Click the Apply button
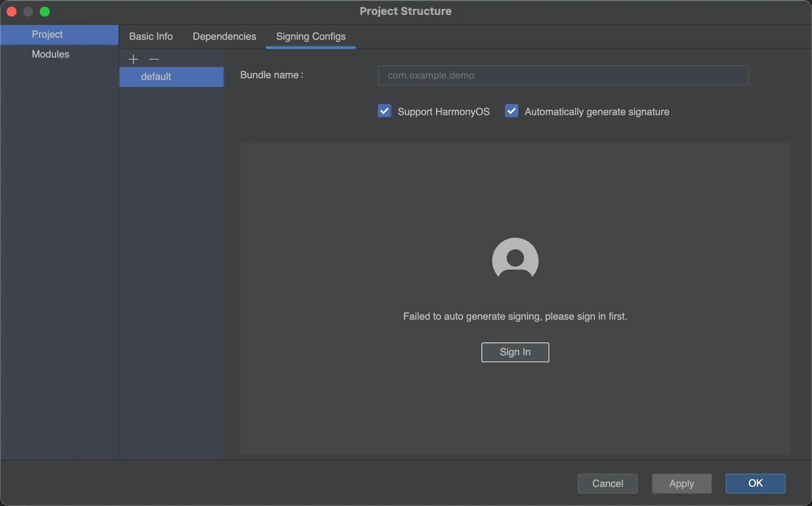 coord(681,483)
